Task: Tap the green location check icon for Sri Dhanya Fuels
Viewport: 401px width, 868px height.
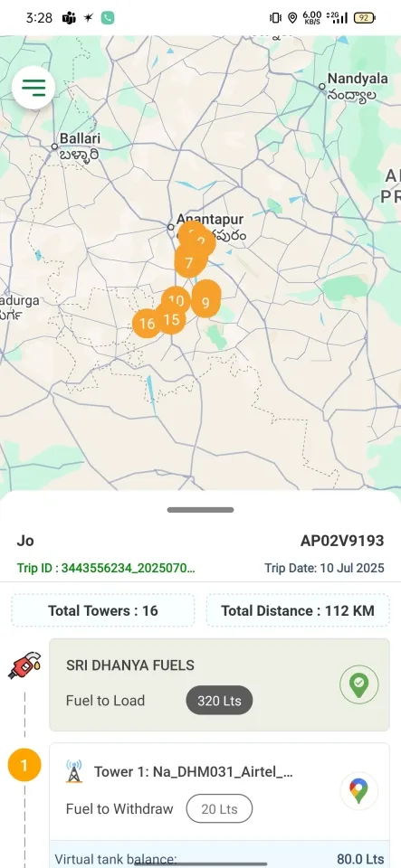Action: pos(358,684)
